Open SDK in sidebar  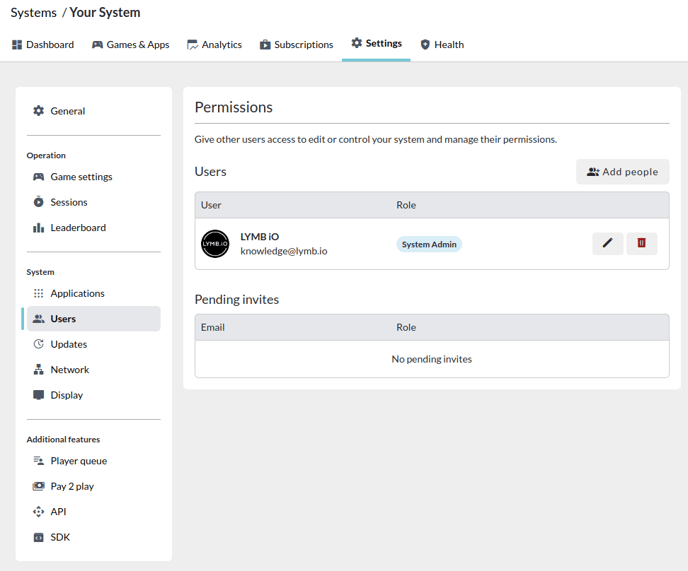click(93, 538)
